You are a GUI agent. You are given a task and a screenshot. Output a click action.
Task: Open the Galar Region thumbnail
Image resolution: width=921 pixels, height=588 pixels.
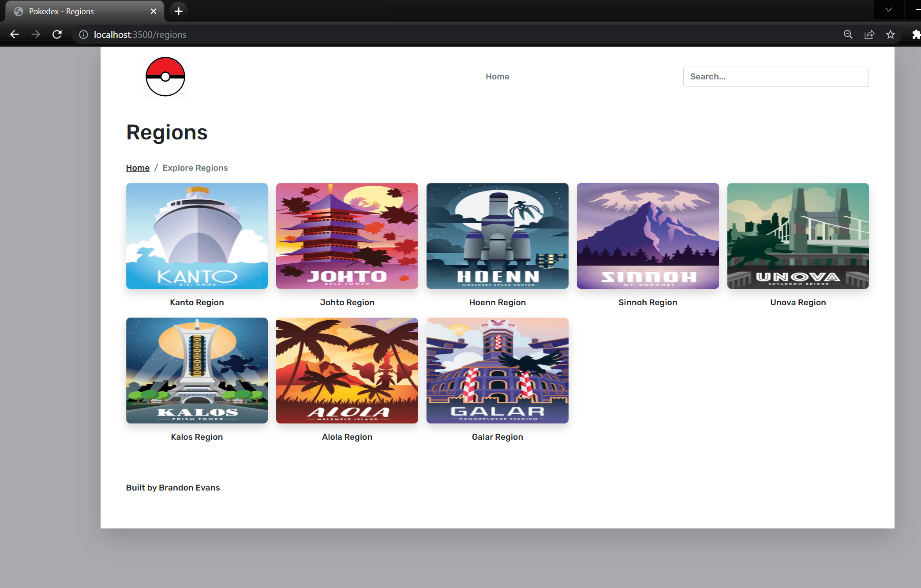[497, 371]
